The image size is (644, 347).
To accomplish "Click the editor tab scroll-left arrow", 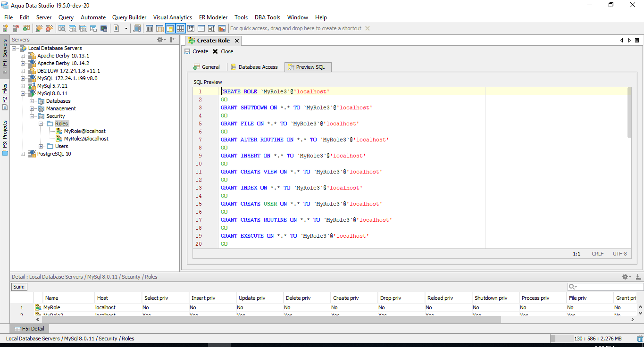I will (622, 41).
